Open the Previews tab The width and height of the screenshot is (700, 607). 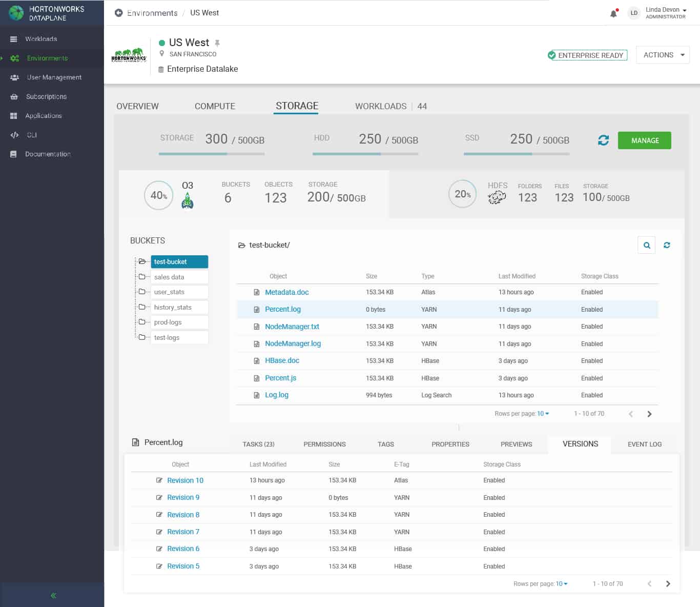(x=517, y=444)
